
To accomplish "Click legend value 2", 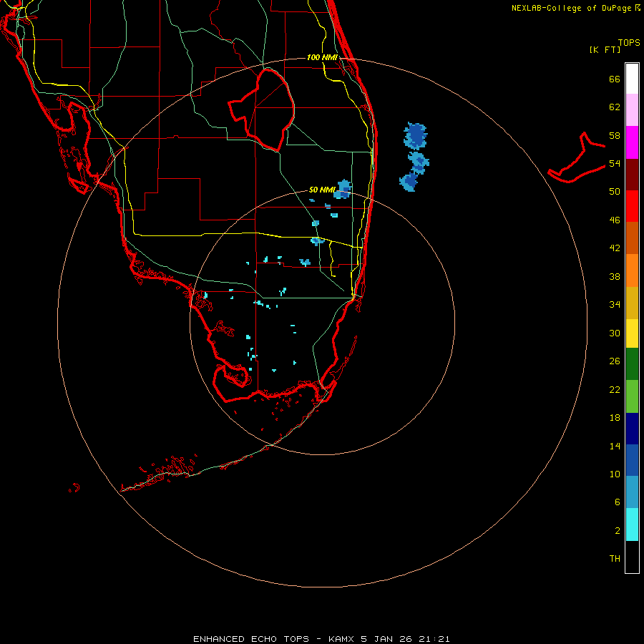I will pyautogui.click(x=617, y=531).
